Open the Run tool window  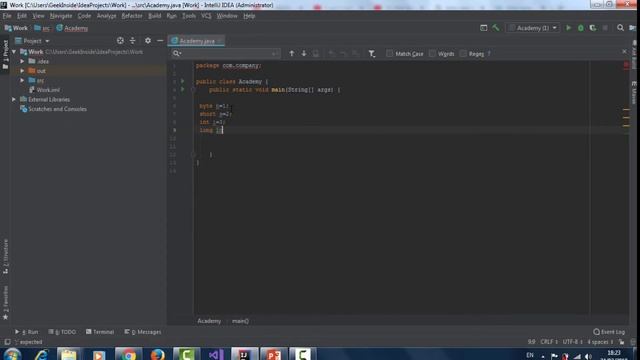tap(27, 332)
